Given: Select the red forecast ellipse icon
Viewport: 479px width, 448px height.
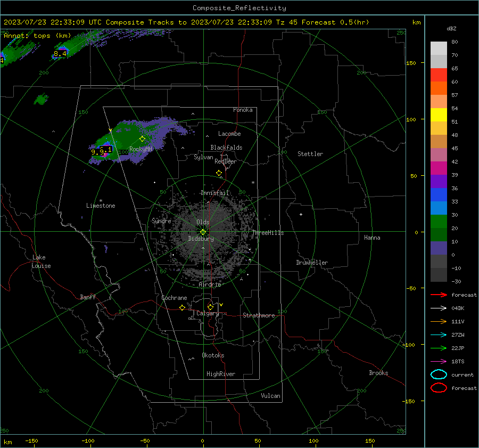Looking at the screenshot, I should point(439,388).
